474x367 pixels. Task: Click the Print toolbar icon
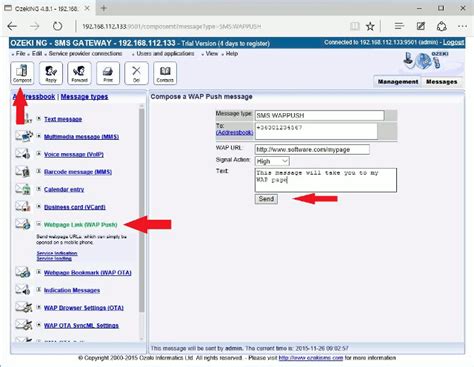(x=108, y=73)
